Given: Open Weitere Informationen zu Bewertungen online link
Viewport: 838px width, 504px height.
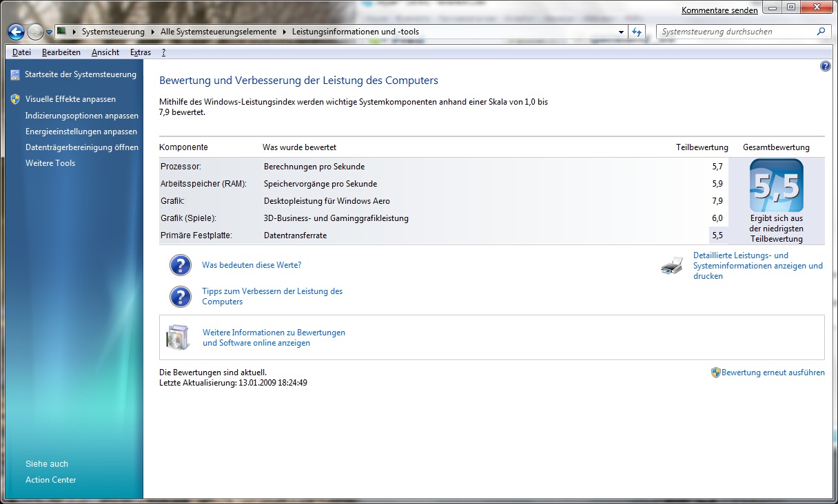Looking at the screenshot, I should click(274, 337).
